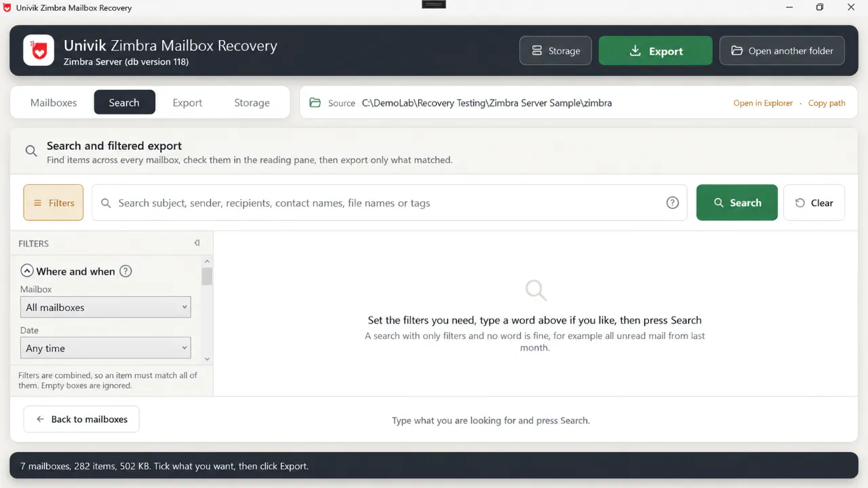The width and height of the screenshot is (868, 488).
Task: Select the Search tab
Action: (x=124, y=102)
